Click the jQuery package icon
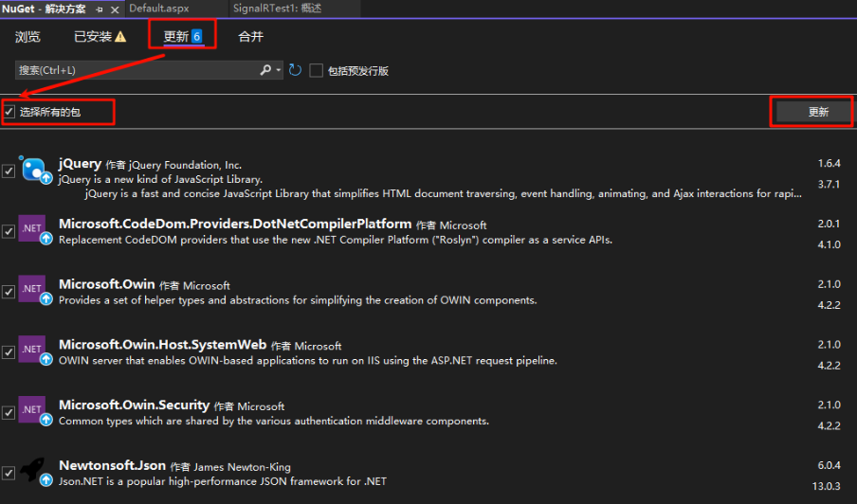This screenshot has width=857, height=504. [x=36, y=170]
